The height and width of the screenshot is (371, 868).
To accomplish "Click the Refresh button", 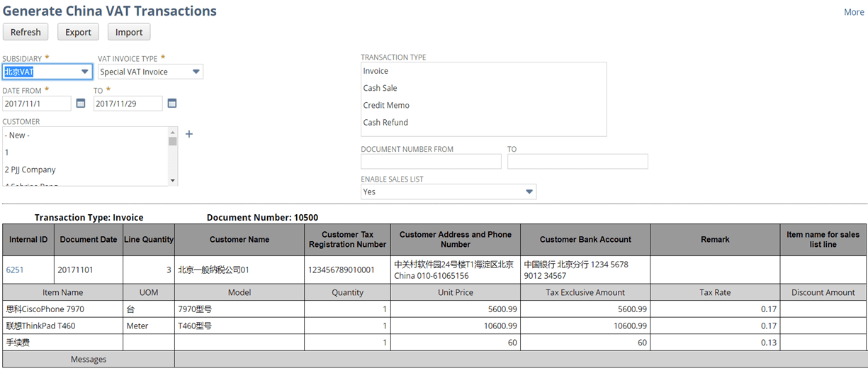I will point(26,32).
